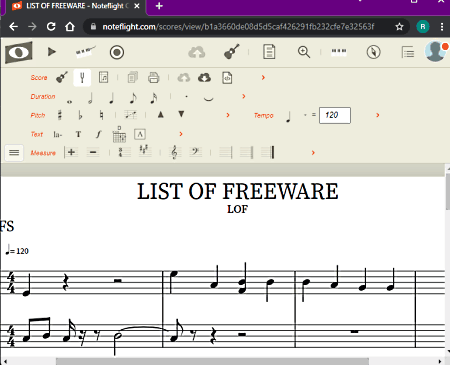
Task: Add boxed rehearsal letter A
Action: pyautogui.click(x=140, y=134)
